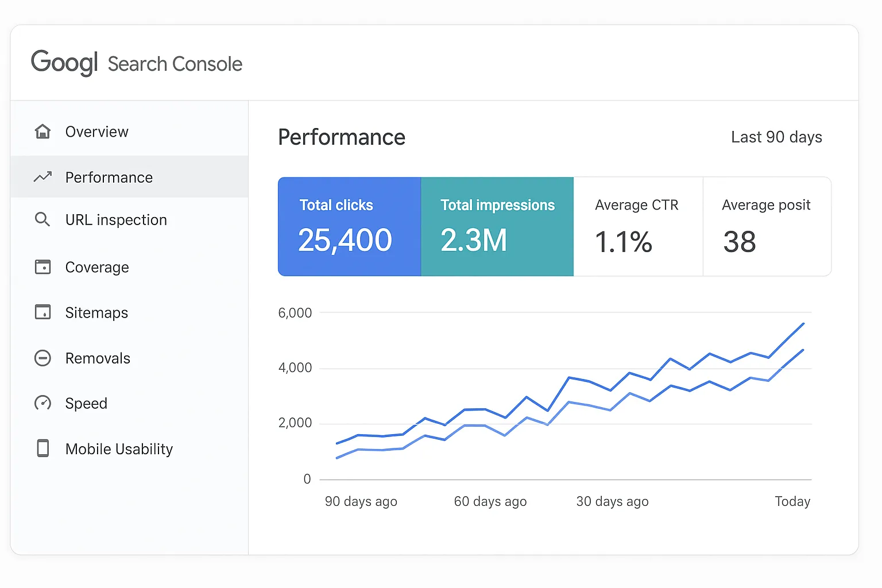This screenshot has height=588, width=882.
Task: Open the URL inspection page
Action: click(116, 219)
